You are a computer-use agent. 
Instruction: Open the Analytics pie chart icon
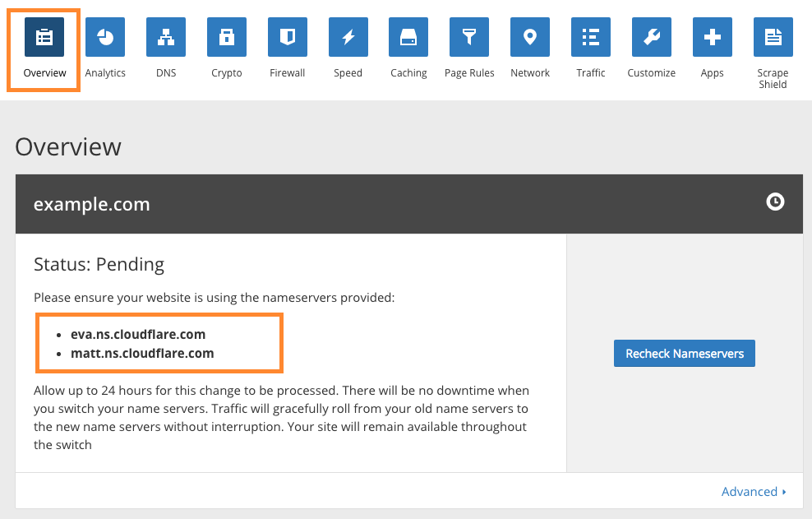click(x=105, y=37)
